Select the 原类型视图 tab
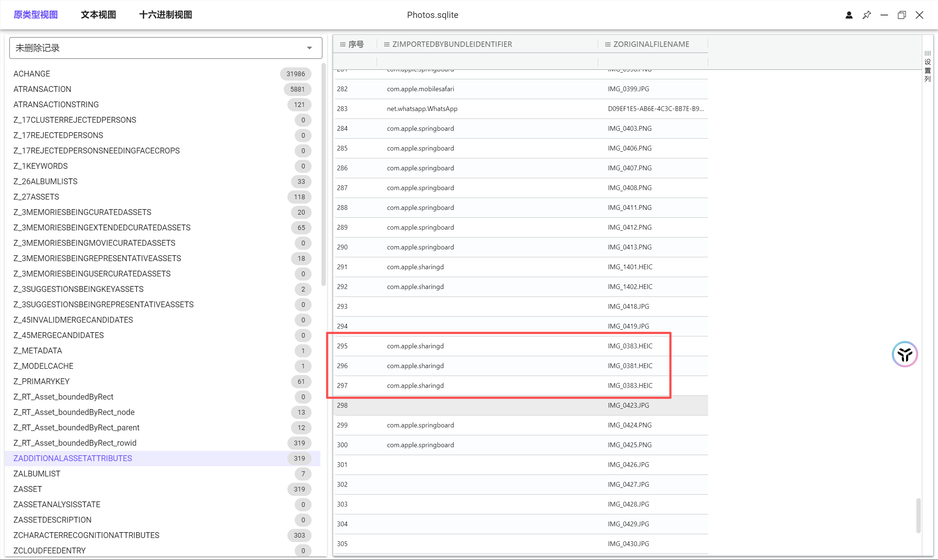The image size is (938, 560). [x=36, y=15]
